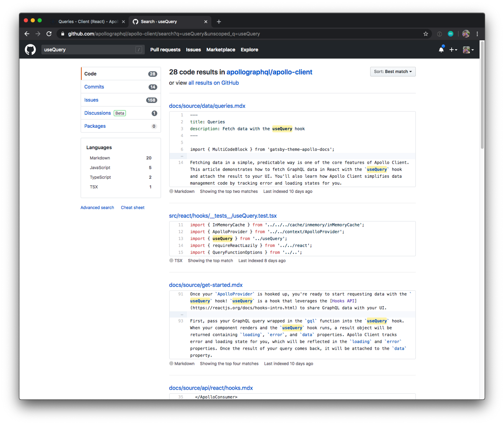Filter by Markdown language

[x=121, y=158]
